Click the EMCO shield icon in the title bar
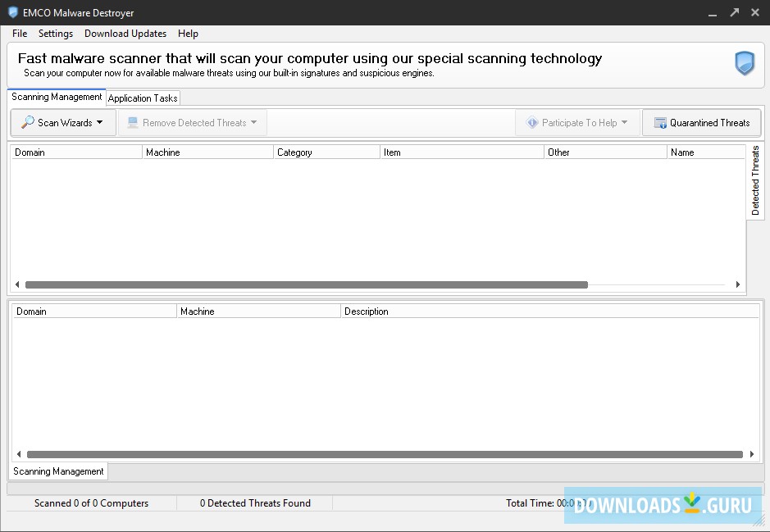 pos(13,12)
